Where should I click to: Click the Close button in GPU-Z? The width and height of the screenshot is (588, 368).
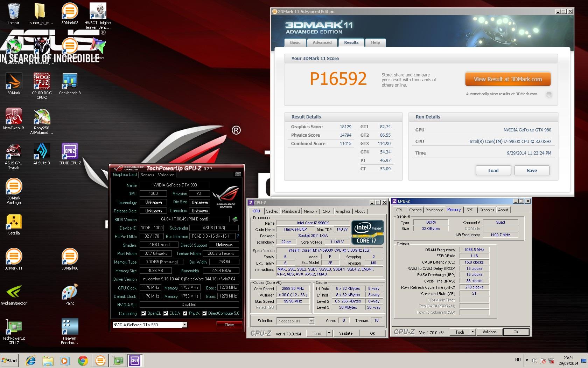(x=229, y=325)
